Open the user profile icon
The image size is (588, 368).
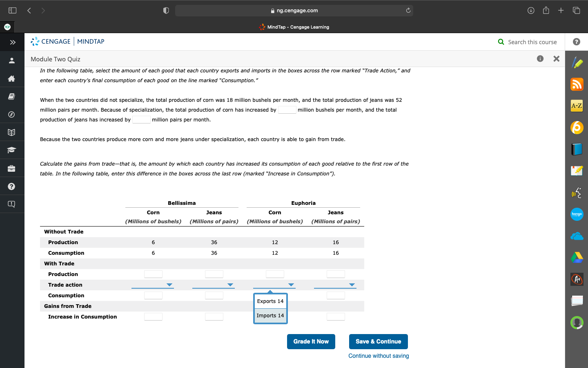(x=11, y=61)
